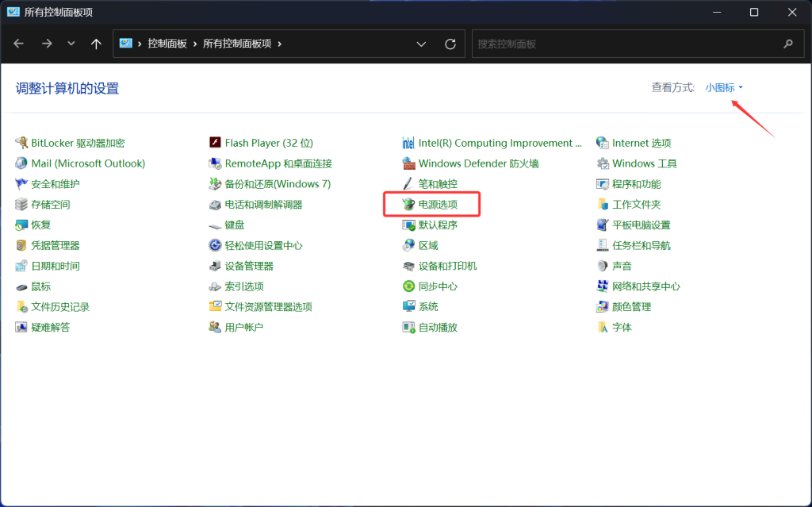The image size is (812, 507).
Task: Open the 区域 link
Action: (x=428, y=245)
